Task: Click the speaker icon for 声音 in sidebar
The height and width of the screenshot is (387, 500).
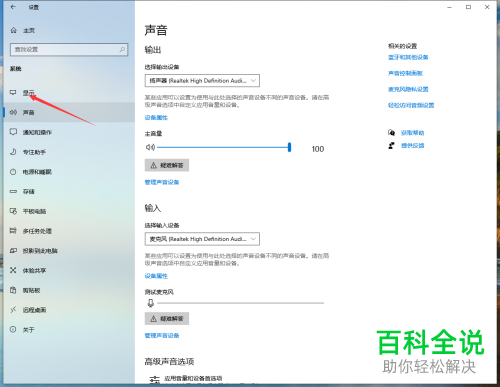Action: click(13, 112)
